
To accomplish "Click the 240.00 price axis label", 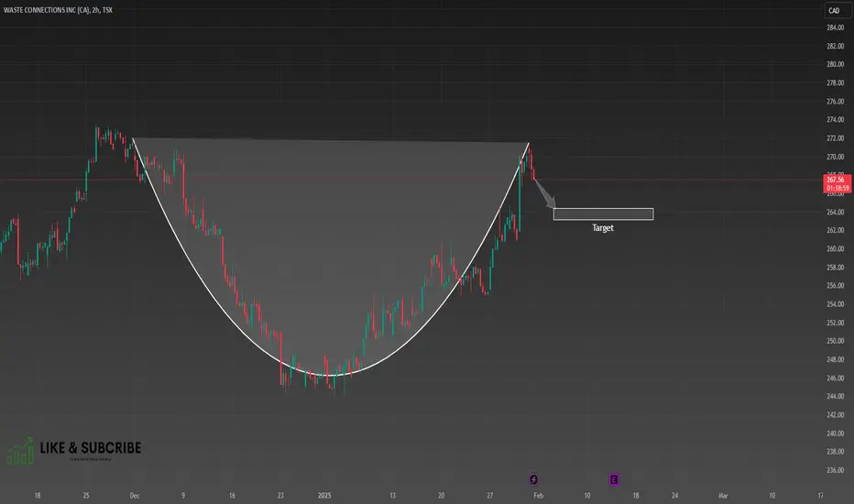I will [x=835, y=433].
